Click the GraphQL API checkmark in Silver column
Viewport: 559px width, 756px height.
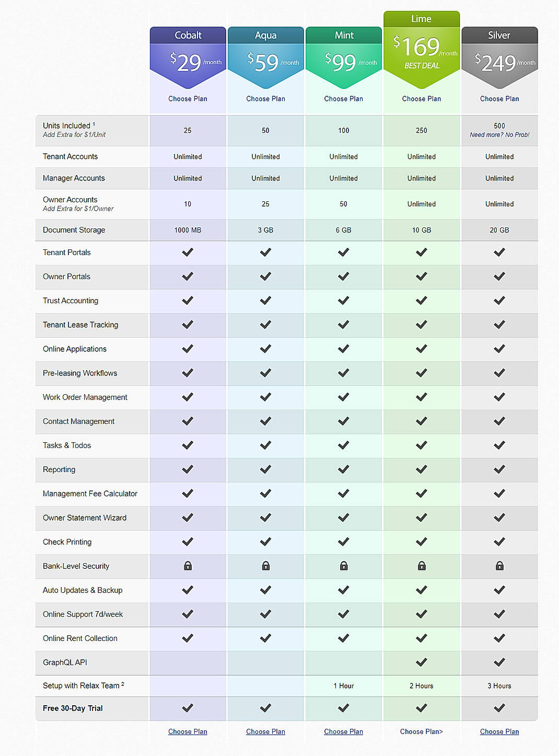[x=499, y=662]
